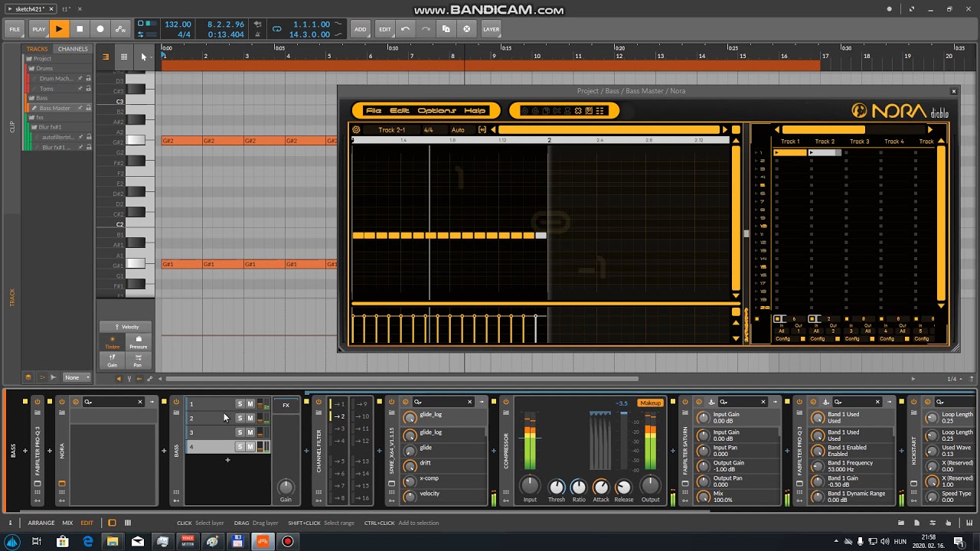Open the FX section of the Bass layer device
This screenshot has width=980, height=551.
[x=286, y=405]
